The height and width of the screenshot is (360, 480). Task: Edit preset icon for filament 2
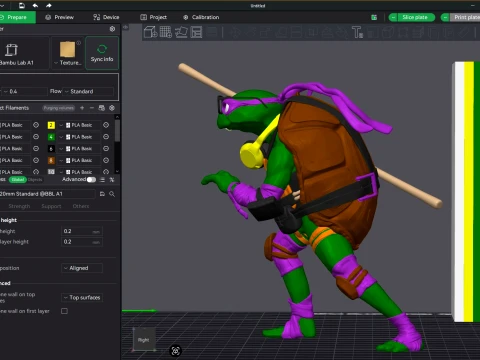106,125
